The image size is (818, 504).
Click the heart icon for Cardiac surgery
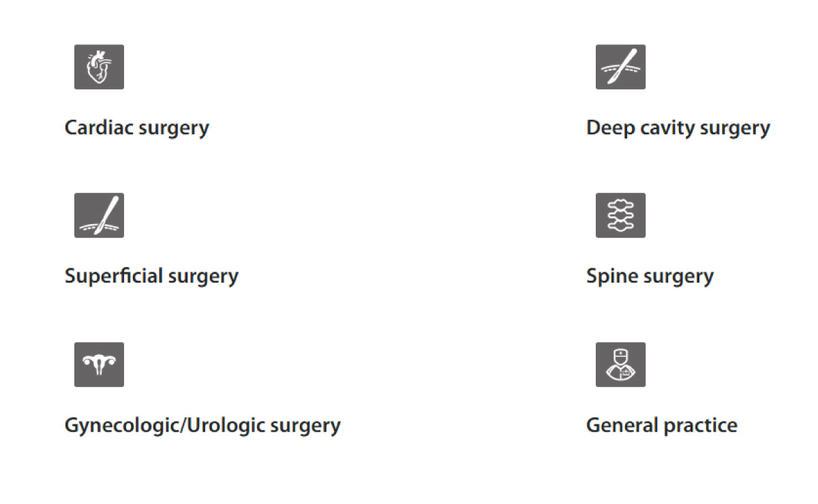pyautogui.click(x=99, y=67)
